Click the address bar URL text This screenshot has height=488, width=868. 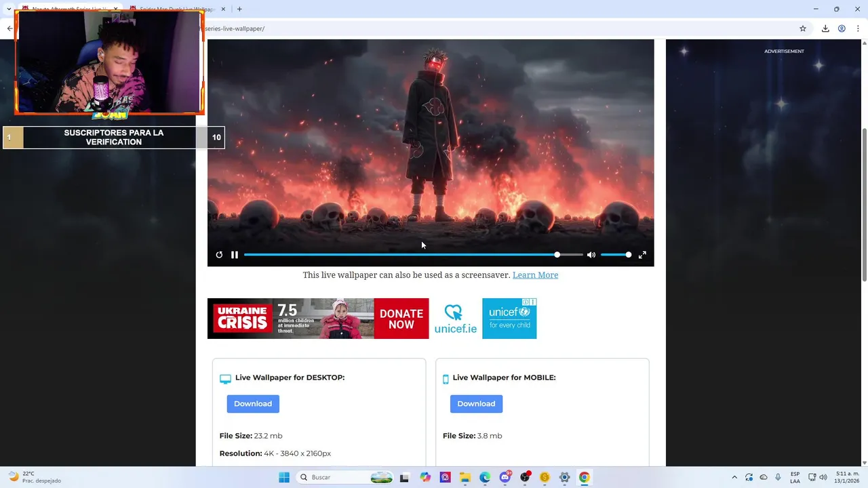[235, 29]
